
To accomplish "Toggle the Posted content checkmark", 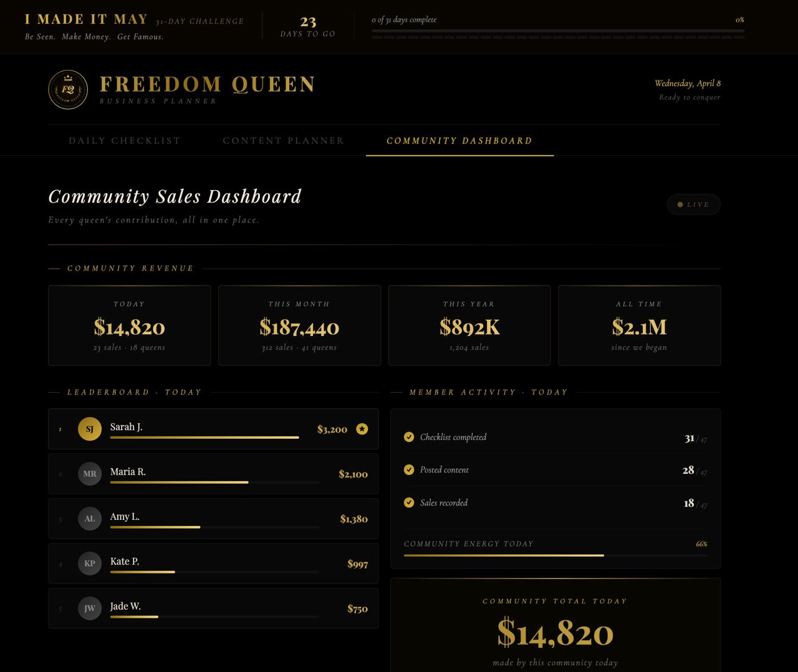I will (x=409, y=469).
